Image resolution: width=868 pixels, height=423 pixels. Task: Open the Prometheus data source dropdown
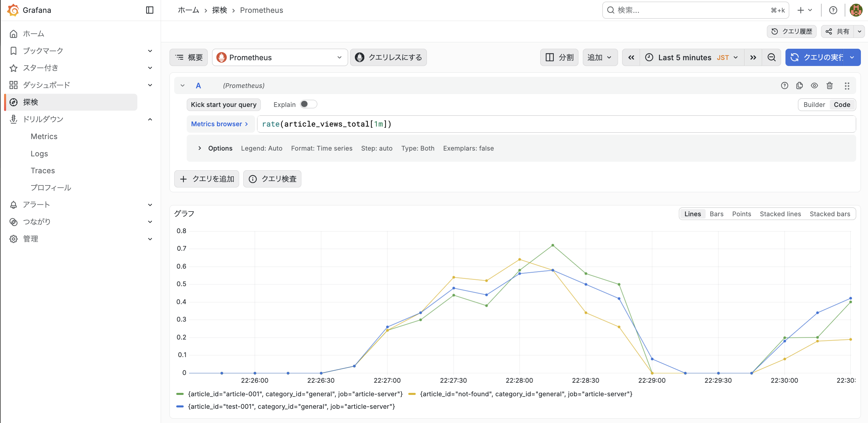click(280, 58)
